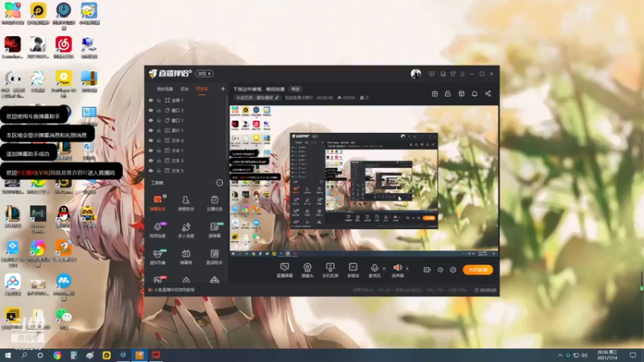The width and height of the screenshot is (644, 362).
Task: Add a 手机投屏 phone cast source
Action: tap(330, 270)
